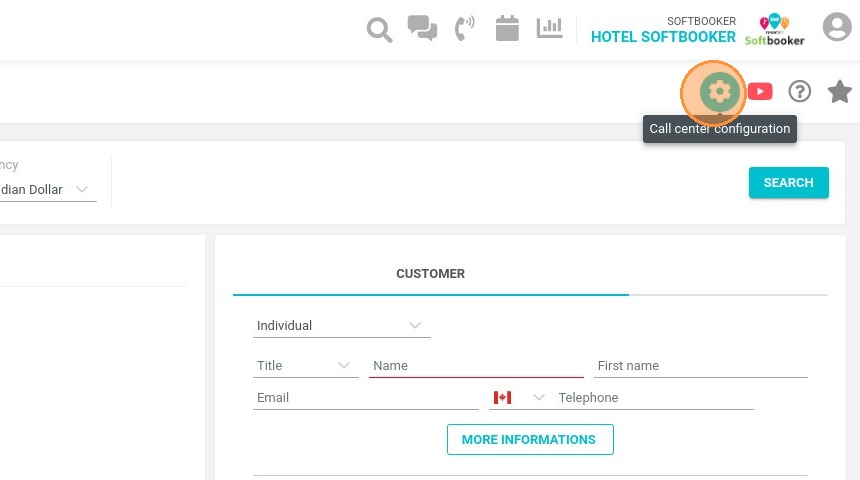Click MORE INFORMATIONS button
This screenshot has height=480, width=860.
[x=530, y=439]
